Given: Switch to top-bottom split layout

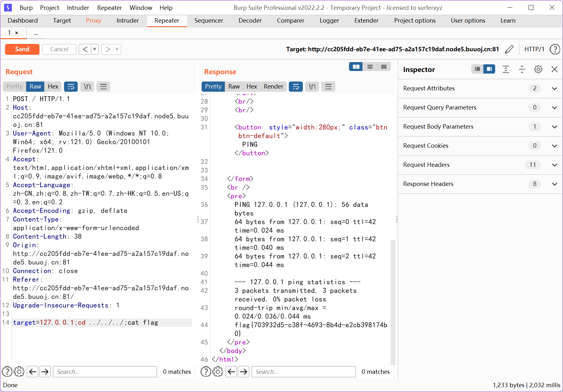Looking at the screenshot, I should (370, 67).
